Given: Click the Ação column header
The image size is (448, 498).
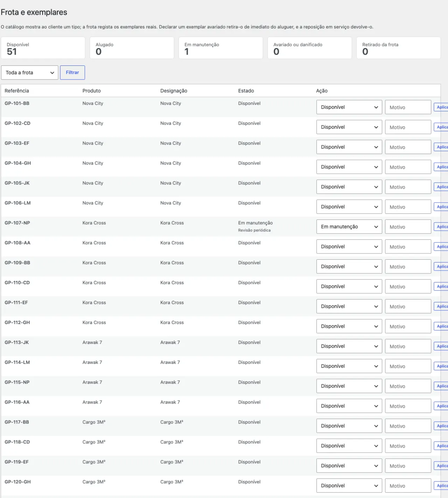Looking at the screenshot, I should (322, 91).
